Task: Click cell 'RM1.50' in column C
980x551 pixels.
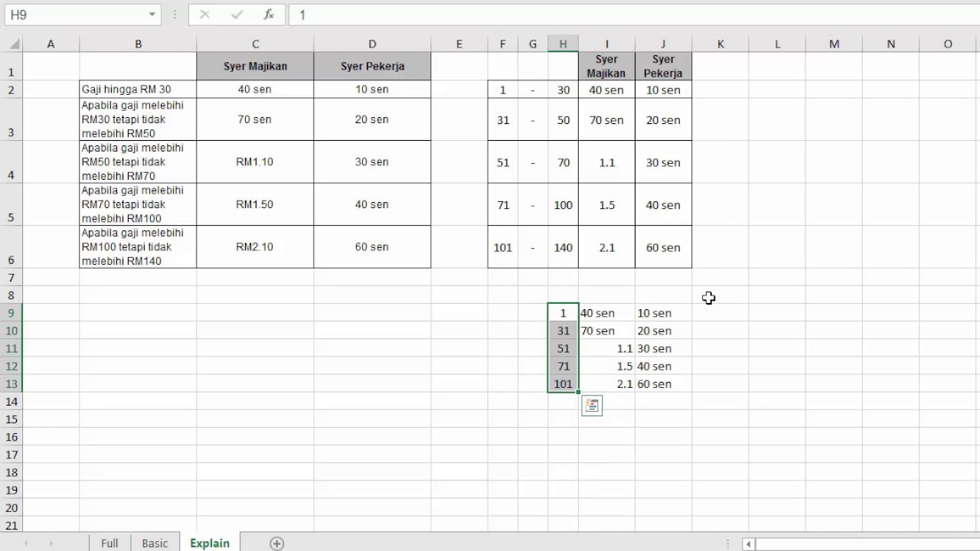Action: point(255,204)
